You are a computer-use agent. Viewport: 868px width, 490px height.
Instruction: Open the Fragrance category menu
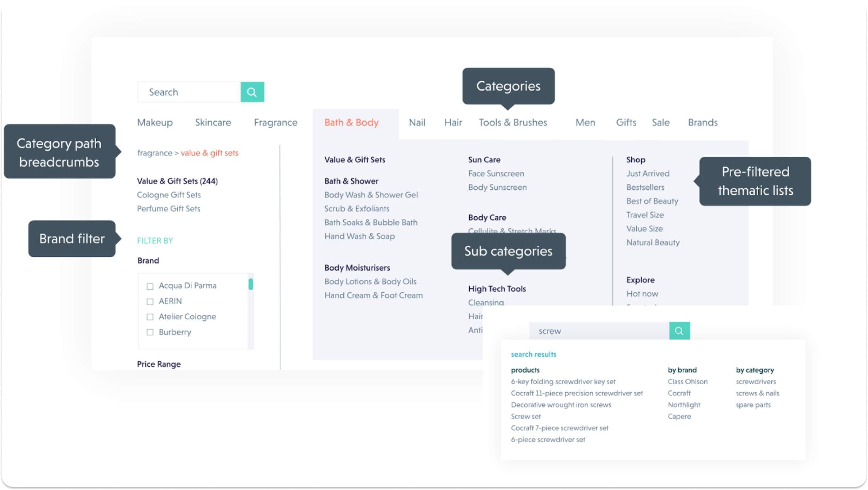[276, 122]
